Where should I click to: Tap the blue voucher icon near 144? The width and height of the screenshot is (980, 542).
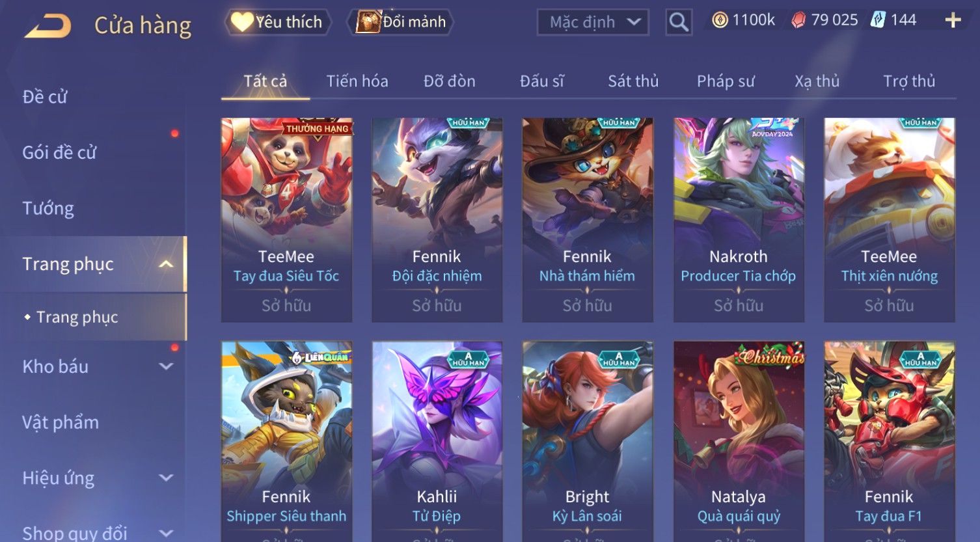[x=878, y=21]
